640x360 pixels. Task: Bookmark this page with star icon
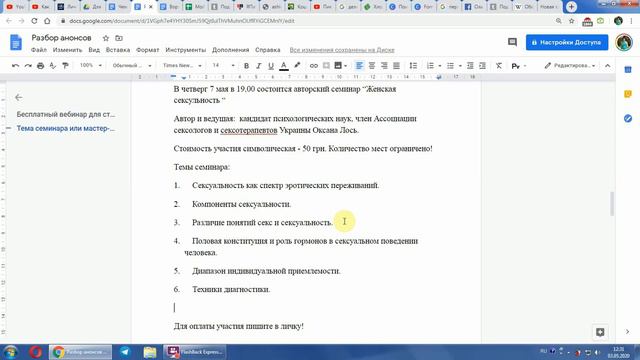tap(571, 21)
